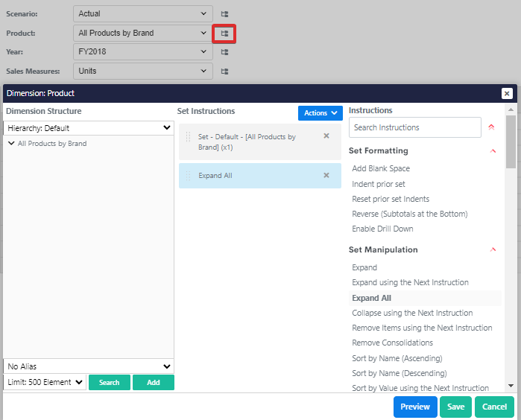Open the No Alias dropdown
The width and height of the screenshot is (521, 420).
(89, 366)
